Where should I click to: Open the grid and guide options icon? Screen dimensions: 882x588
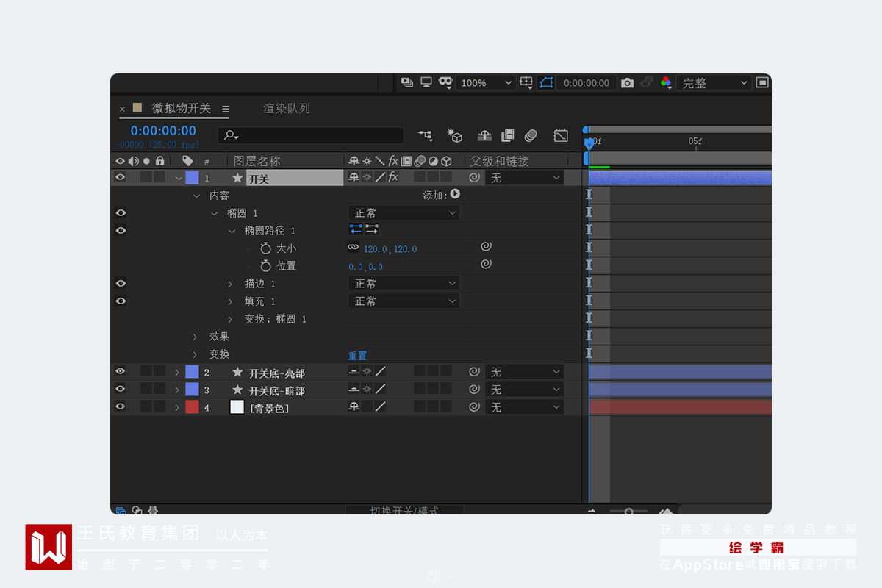pos(526,82)
